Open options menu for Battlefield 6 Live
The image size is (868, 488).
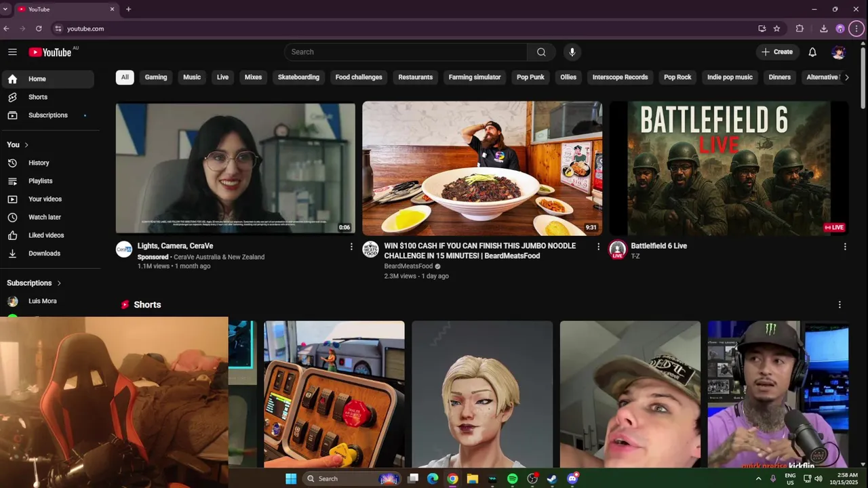tap(845, 247)
